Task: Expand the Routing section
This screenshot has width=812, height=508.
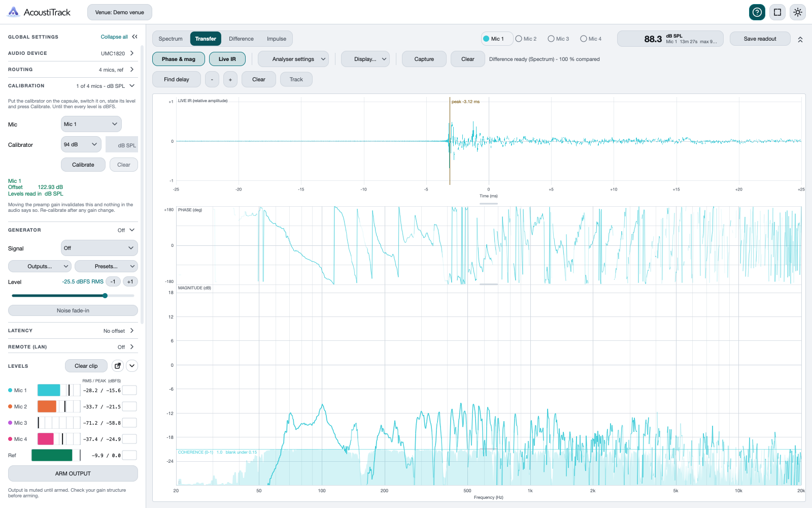Action: click(x=73, y=69)
